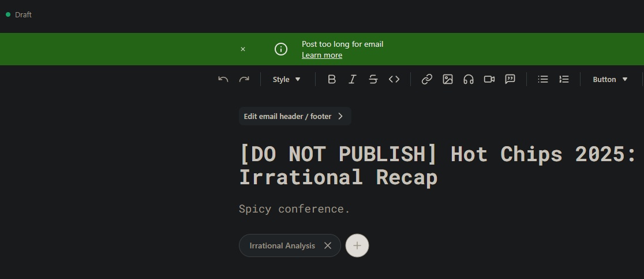Open the Button dropdown menu
Screen dimensions: 644x279
[x=610, y=79]
